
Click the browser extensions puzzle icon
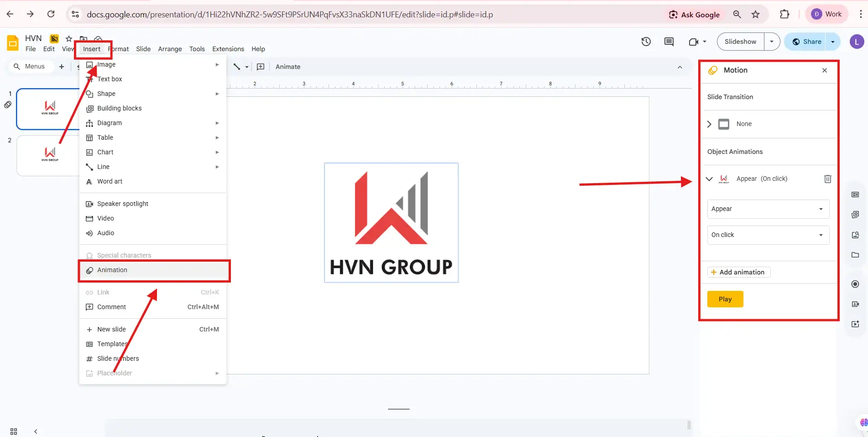coord(784,14)
